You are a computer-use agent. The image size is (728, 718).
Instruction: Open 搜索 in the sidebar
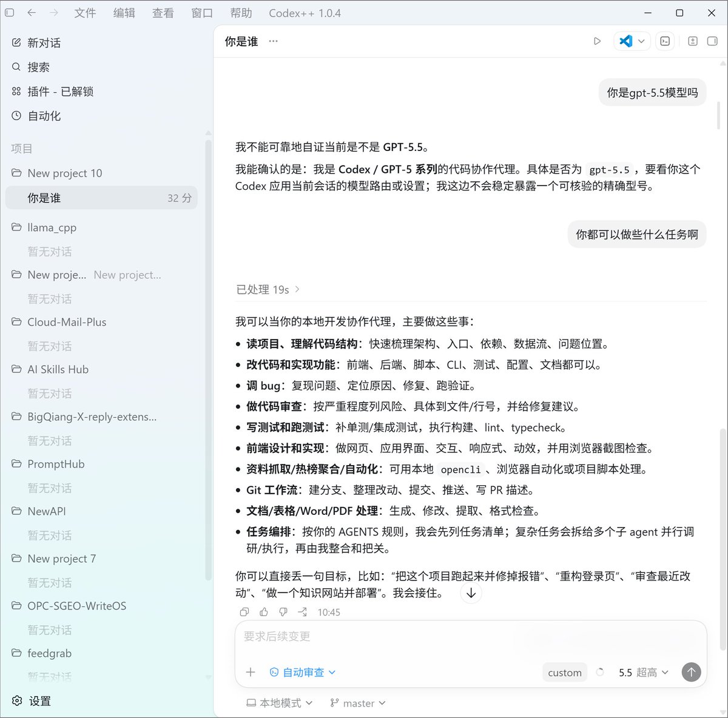point(102,67)
